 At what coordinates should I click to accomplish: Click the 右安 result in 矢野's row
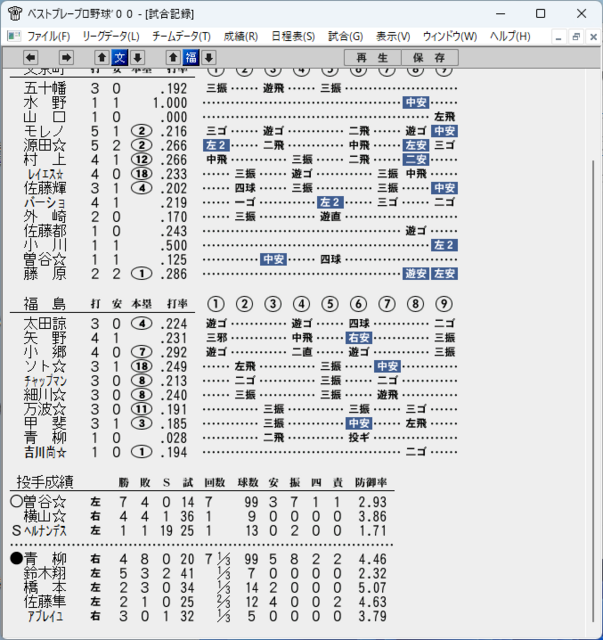pyautogui.click(x=359, y=338)
